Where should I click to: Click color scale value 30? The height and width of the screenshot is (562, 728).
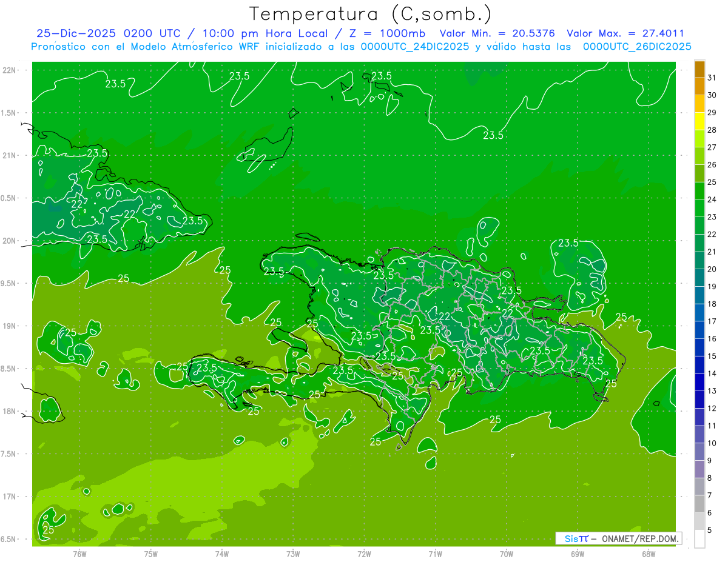[712, 95]
